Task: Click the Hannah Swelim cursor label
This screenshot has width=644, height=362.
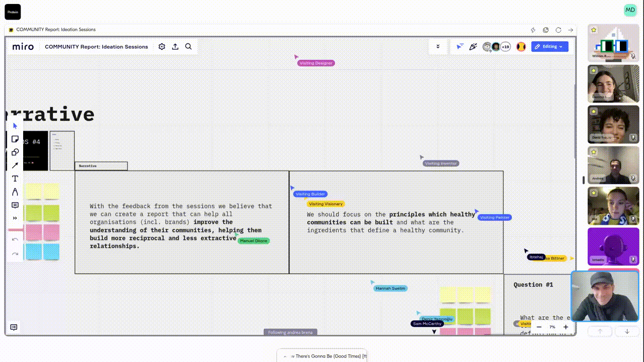Action: point(390,288)
